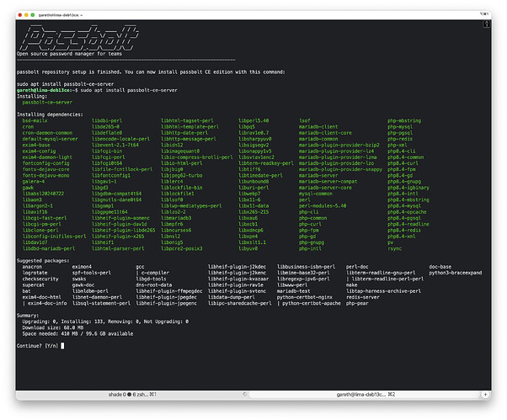The image size is (507, 420).
Task: Minimize the terminal with yellow button
Action: pyautogui.click(x=26, y=15)
